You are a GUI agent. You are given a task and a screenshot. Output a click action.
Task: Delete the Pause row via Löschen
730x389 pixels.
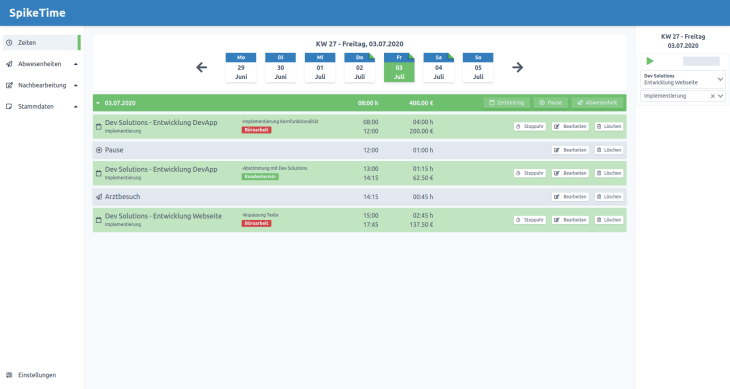609,150
